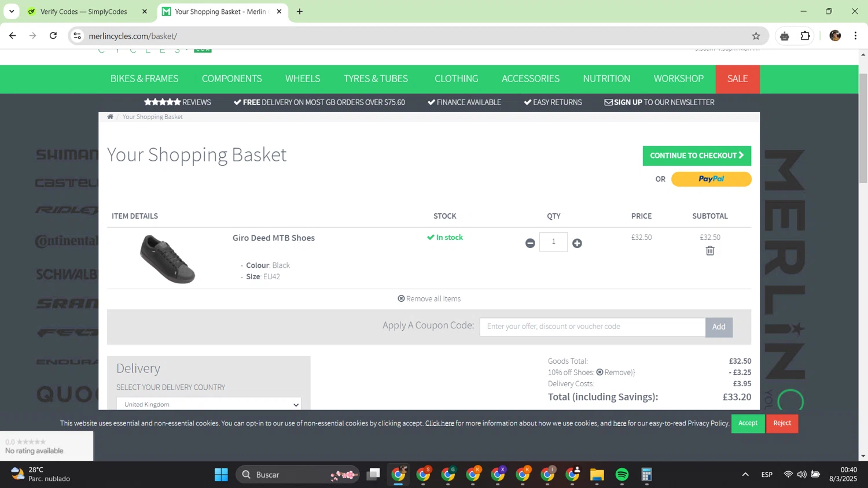868x488 pixels.
Task: Close the Verify Codes SimplyCodes tab
Action: [x=145, y=12]
